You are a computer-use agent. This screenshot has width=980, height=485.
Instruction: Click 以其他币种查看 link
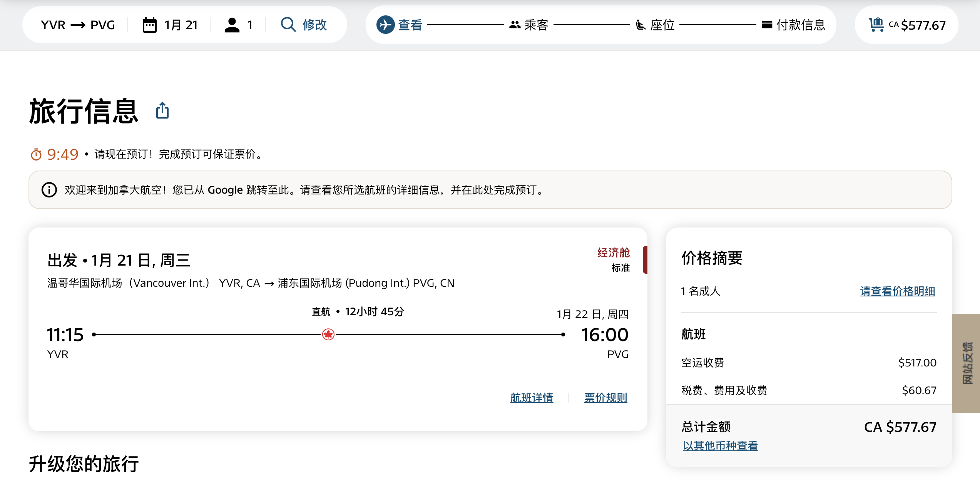pos(720,446)
